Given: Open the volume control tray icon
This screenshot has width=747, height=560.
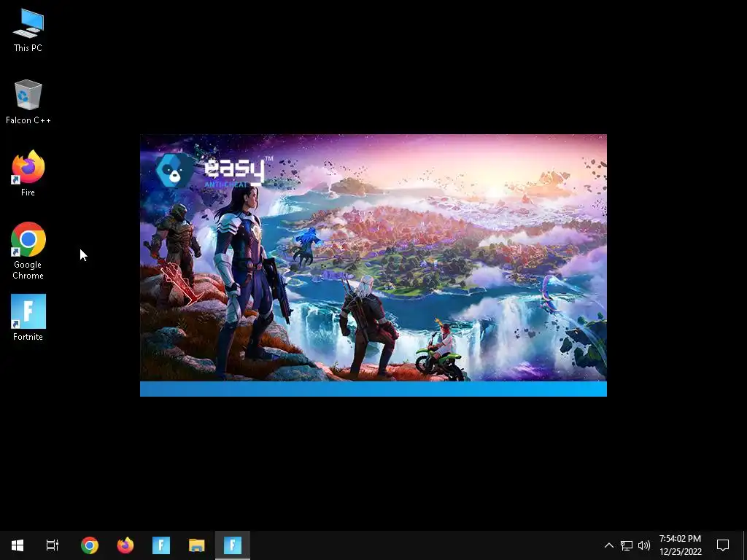Looking at the screenshot, I should click(644, 545).
